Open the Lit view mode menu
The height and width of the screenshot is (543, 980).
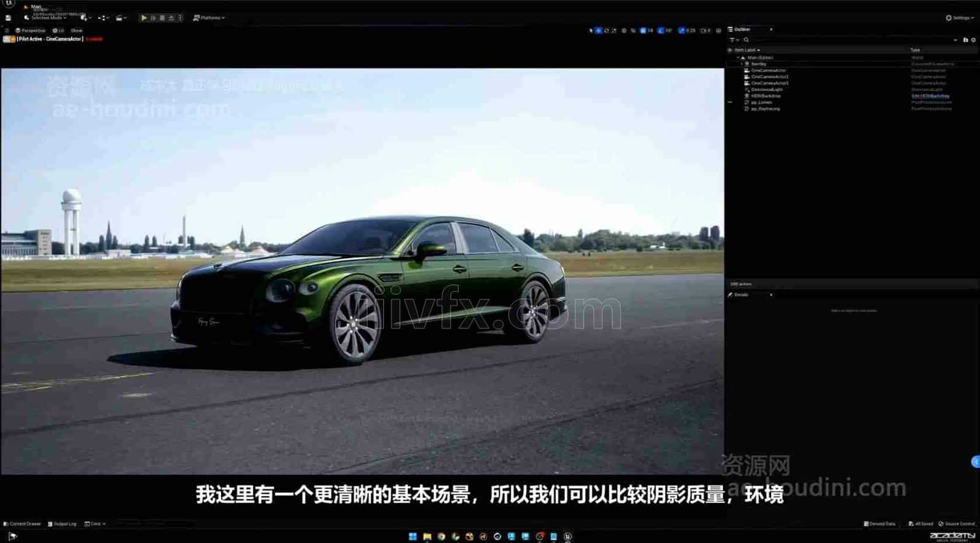(x=58, y=30)
